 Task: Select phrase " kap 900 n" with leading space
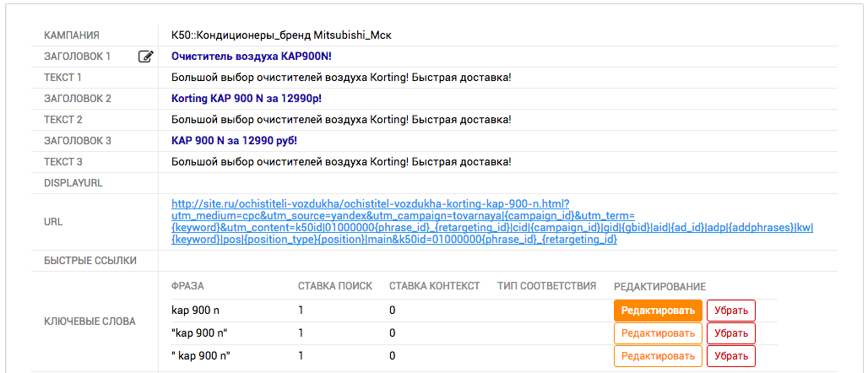coord(200,356)
